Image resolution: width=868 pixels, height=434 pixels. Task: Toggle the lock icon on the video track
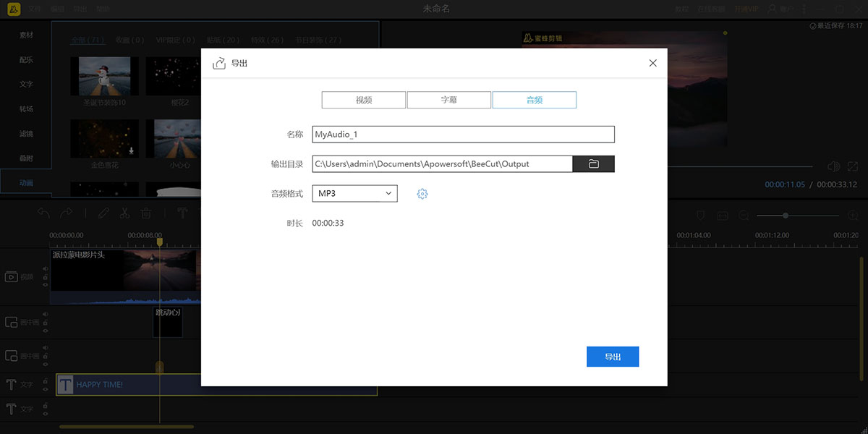click(x=45, y=277)
